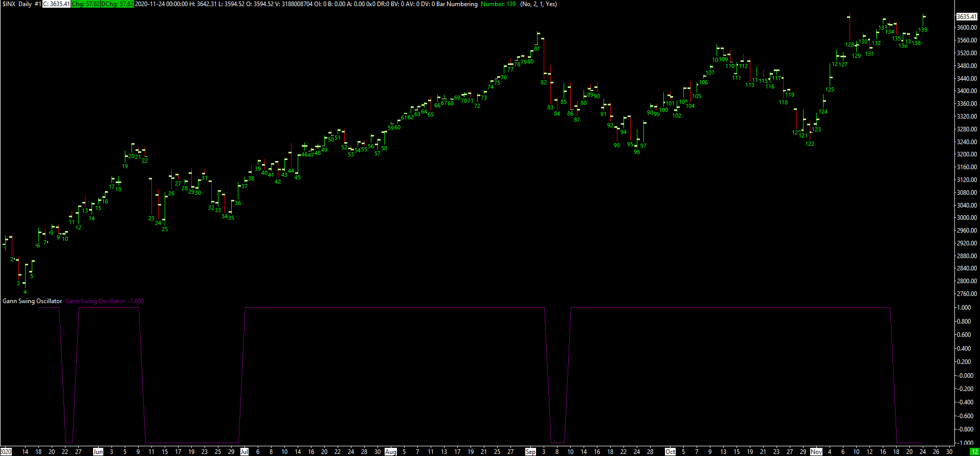Click bar number 4 at chart low

25,292
